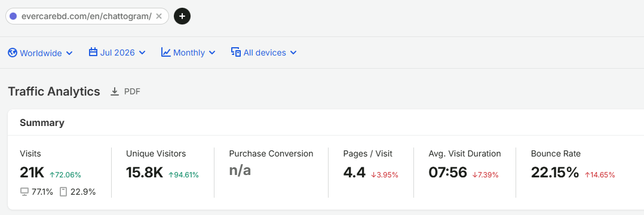The image size is (644, 215).
Task: Click the evercarebd.com/en/chattogram/ domain input
Action: (x=87, y=16)
